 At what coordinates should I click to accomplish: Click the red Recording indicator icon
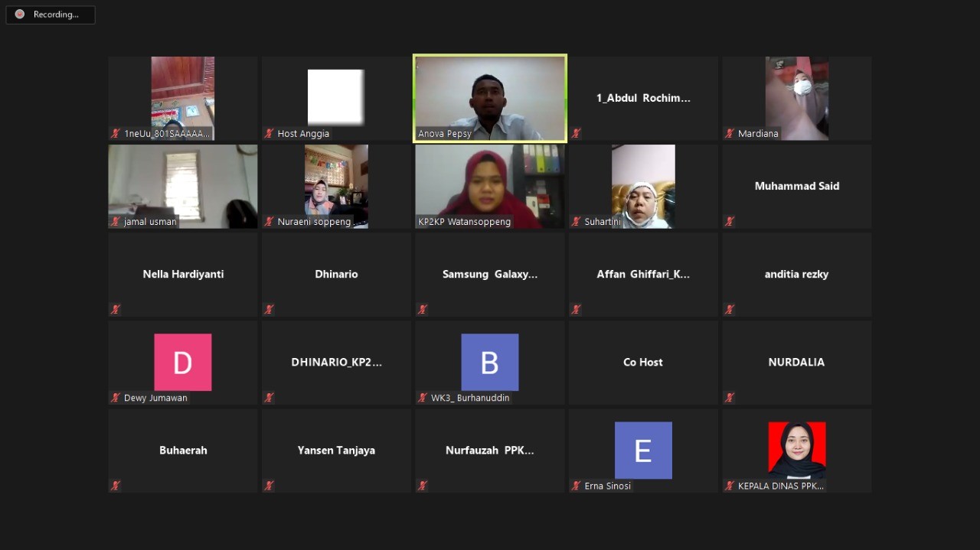click(x=20, y=15)
